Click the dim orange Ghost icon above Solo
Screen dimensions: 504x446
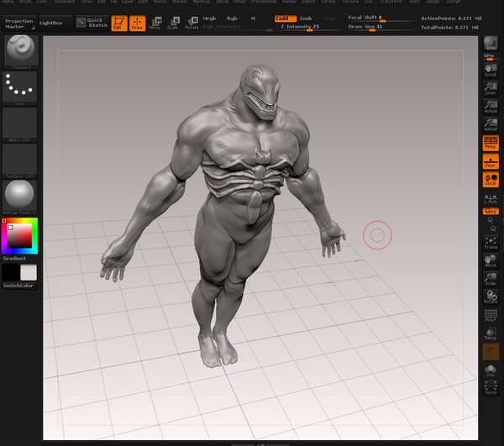[x=491, y=352]
